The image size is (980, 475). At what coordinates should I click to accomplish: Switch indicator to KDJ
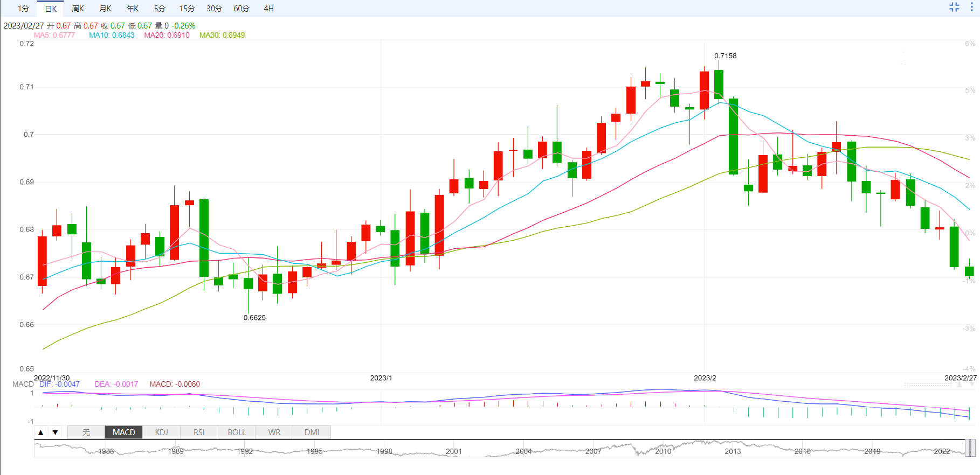(161, 432)
